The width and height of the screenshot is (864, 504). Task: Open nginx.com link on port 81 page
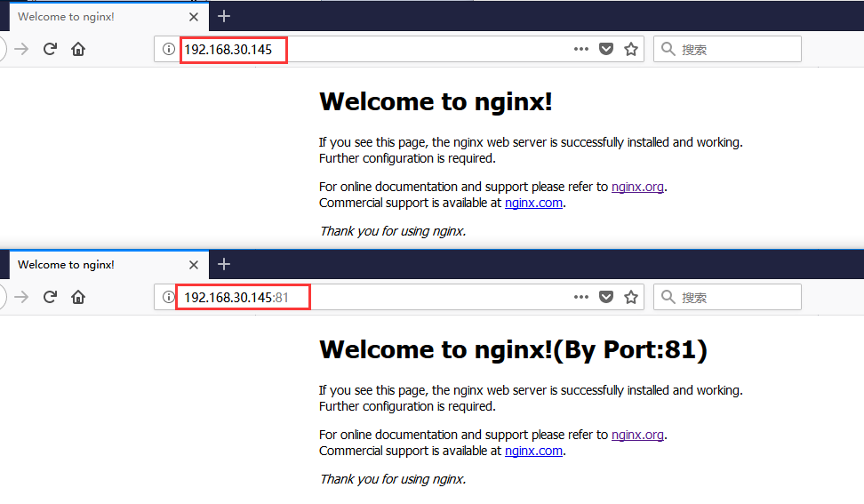click(533, 451)
